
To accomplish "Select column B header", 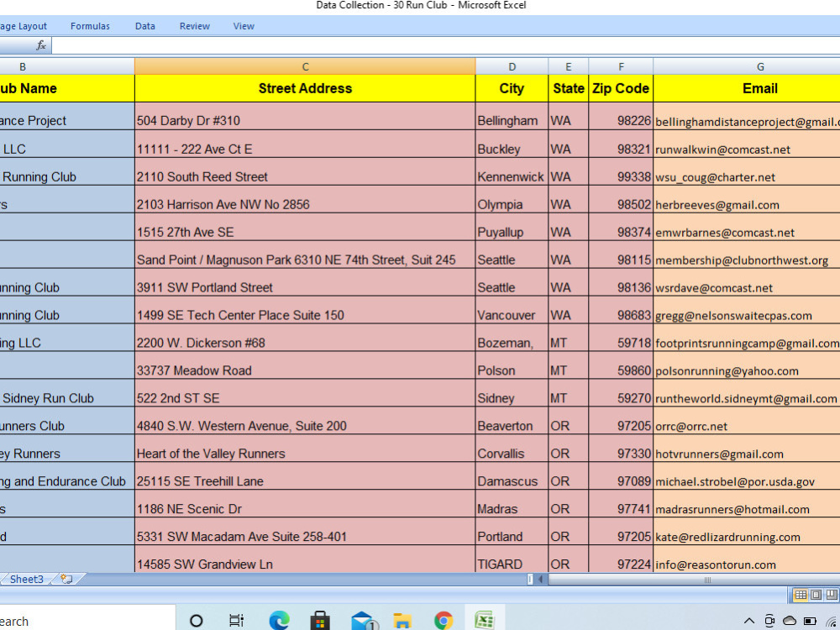I will point(67,66).
